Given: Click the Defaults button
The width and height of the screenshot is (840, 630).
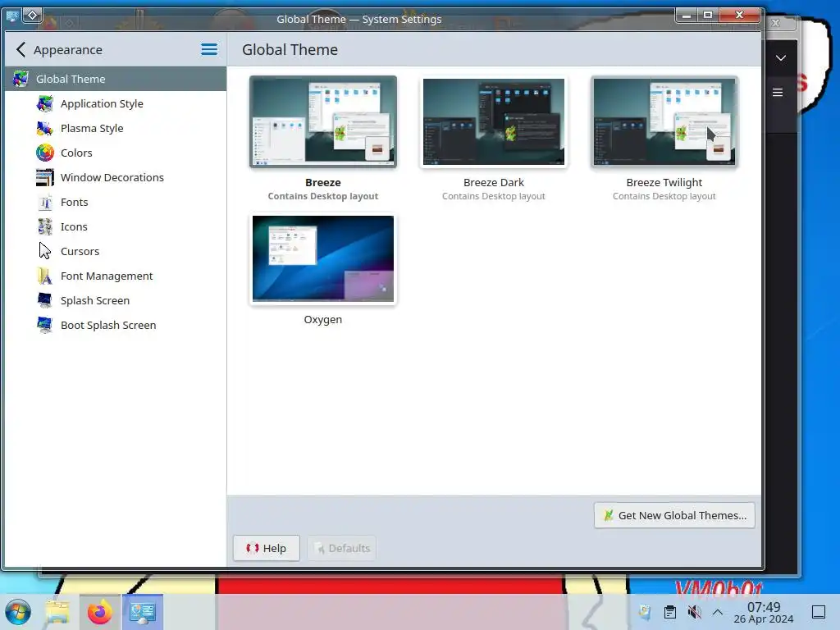Looking at the screenshot, I should pyautogui.click(x=342, y=548).
